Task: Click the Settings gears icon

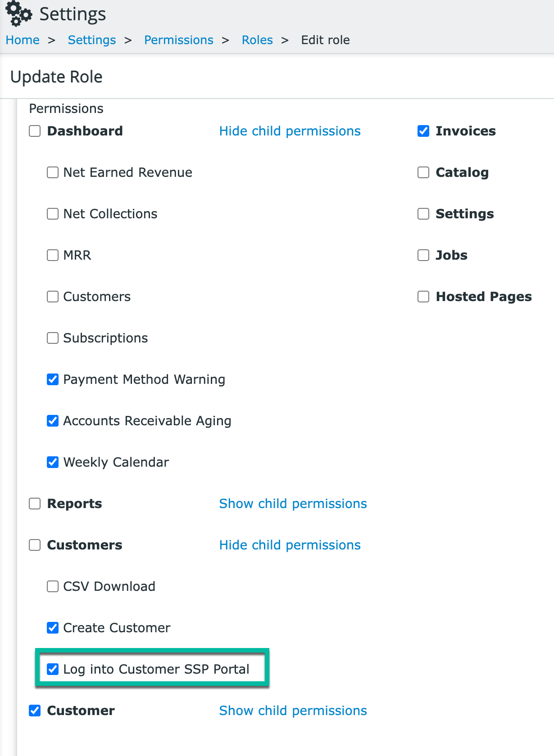Action: click(18, 13)
